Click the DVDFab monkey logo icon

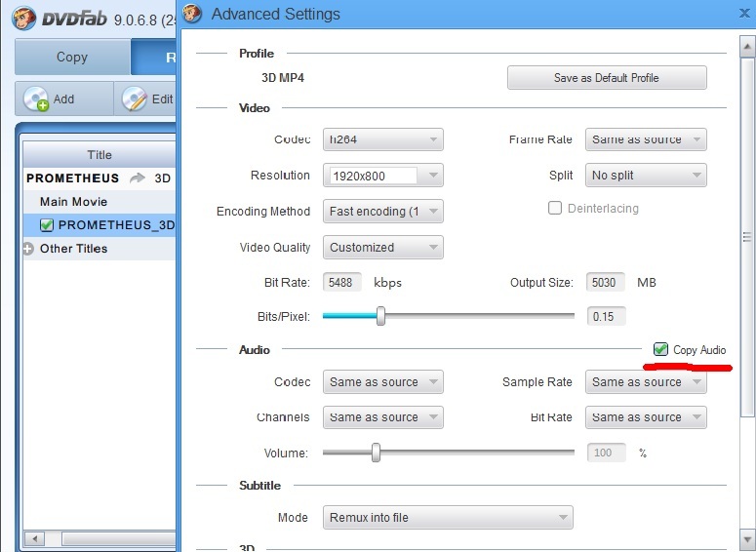pos(24,19)
